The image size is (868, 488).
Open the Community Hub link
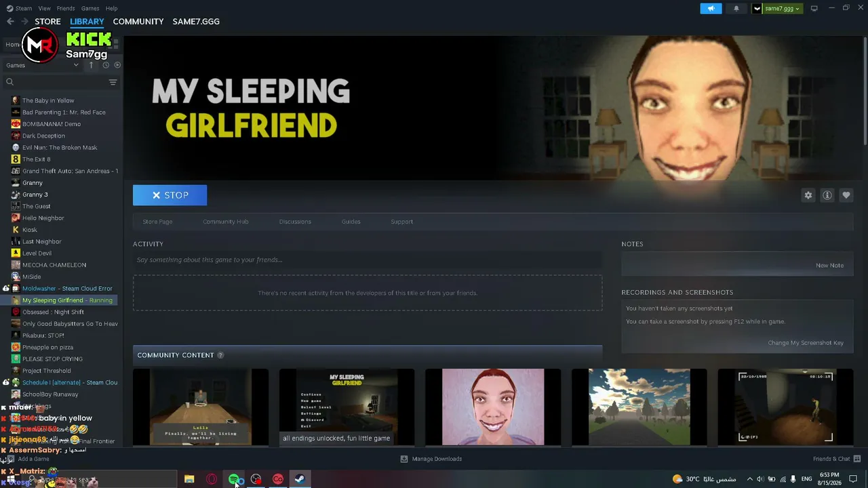click(x=226, y=222)
